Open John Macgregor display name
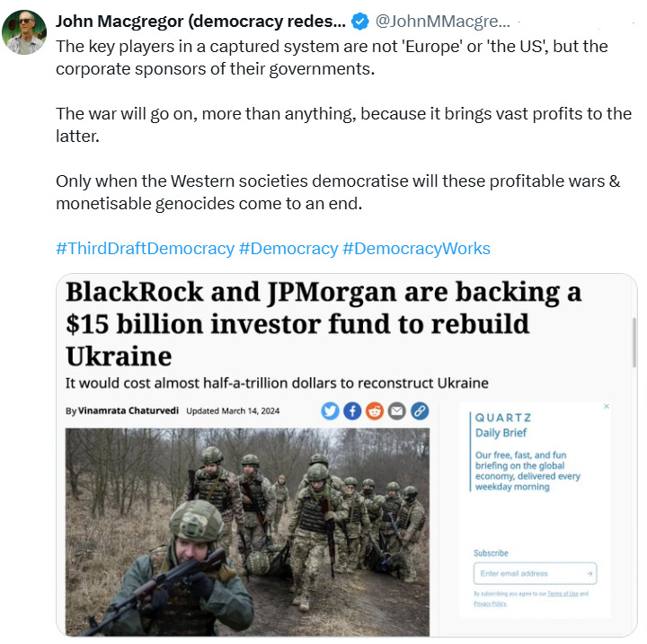 point(201,22)
